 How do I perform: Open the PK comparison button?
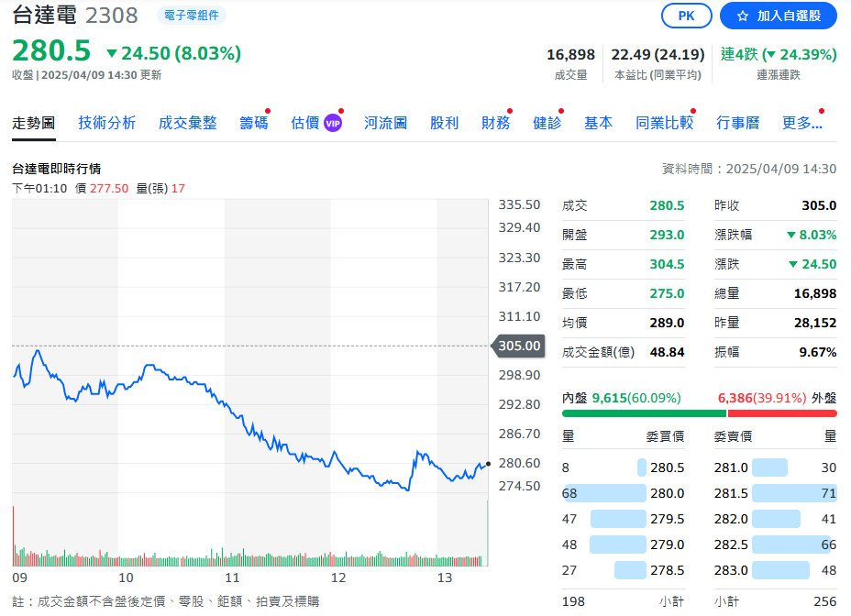click(687, 16)
